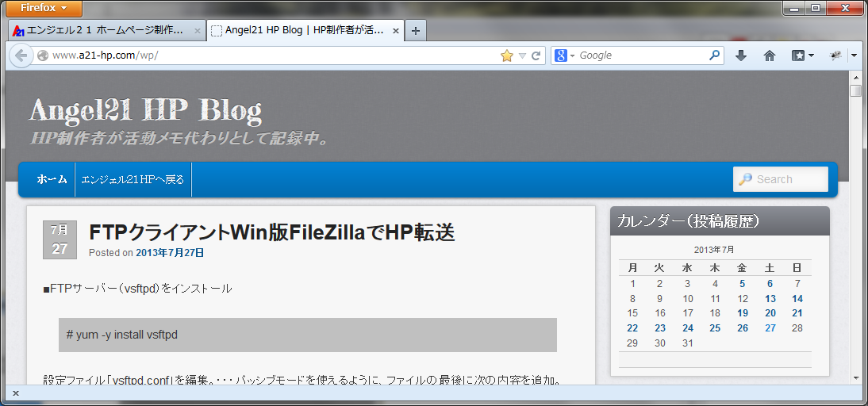
Task: Maximize the Firefox window
Action: [816, 8]
